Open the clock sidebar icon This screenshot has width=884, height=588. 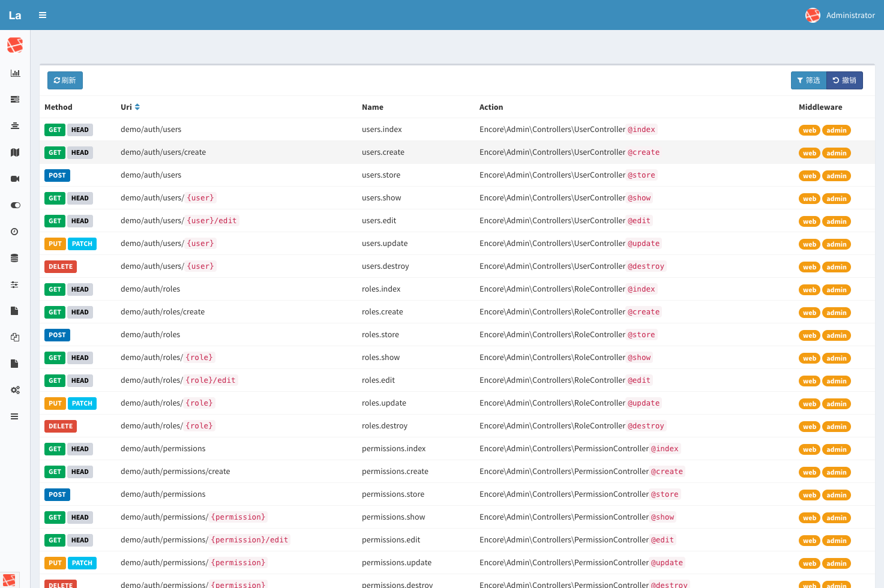(x=15, y=232)
